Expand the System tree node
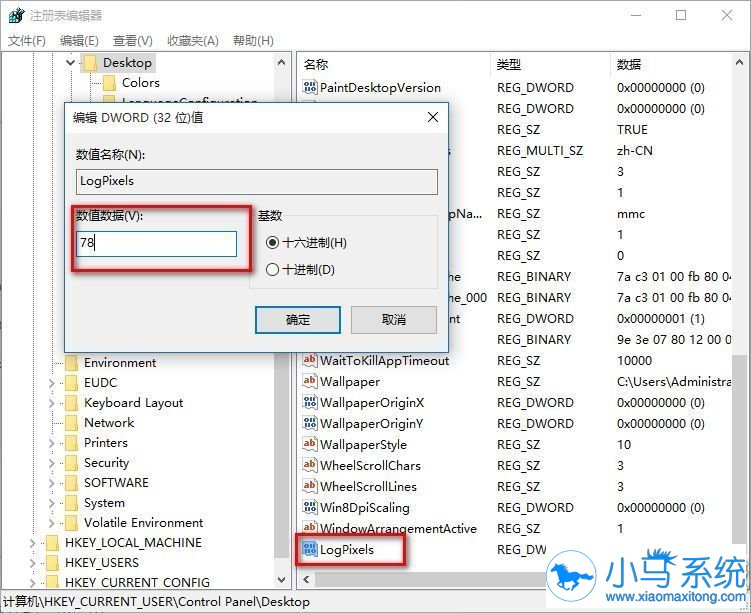Viewport: 751px width, 613px height. pyautogui.click(x=51, y=503)
